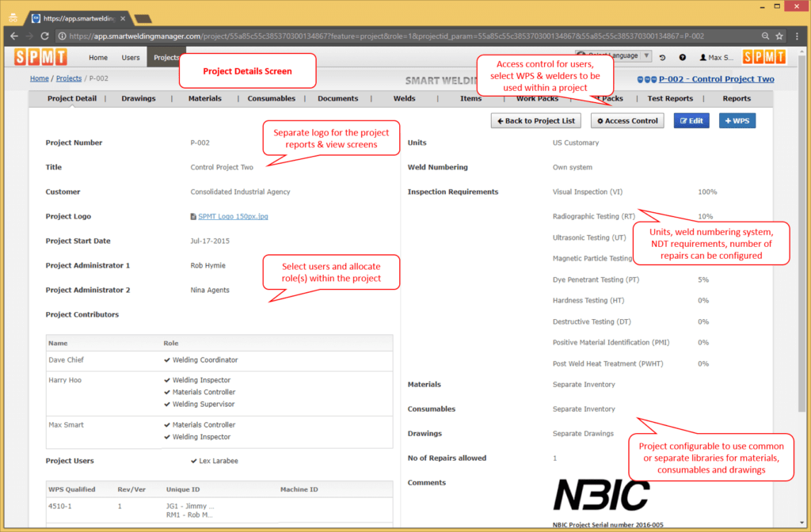
Task: Open the Documents tab
Action: pos(337,98)
